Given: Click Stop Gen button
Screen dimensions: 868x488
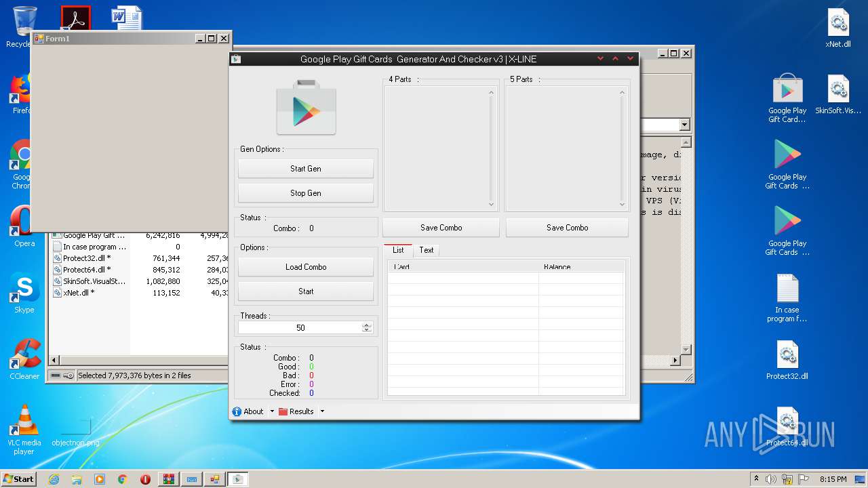Looking at the screenshot, I should (306, 193).
